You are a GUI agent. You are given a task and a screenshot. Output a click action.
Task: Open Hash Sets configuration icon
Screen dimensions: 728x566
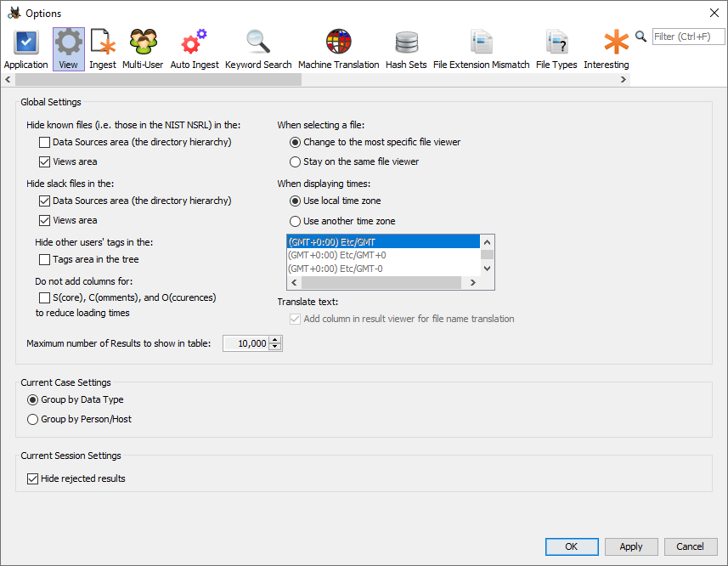(405, 40)
